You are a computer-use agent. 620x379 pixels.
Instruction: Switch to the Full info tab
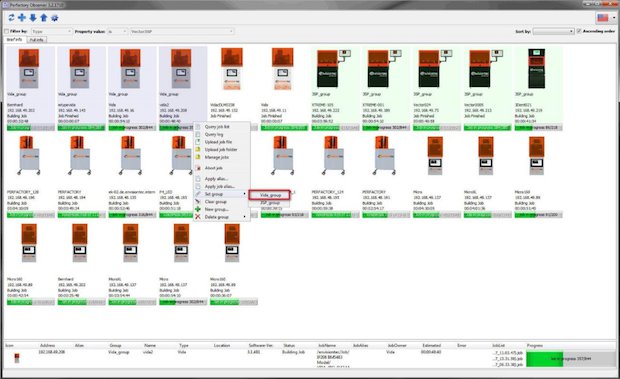click(x=37, y=40)
